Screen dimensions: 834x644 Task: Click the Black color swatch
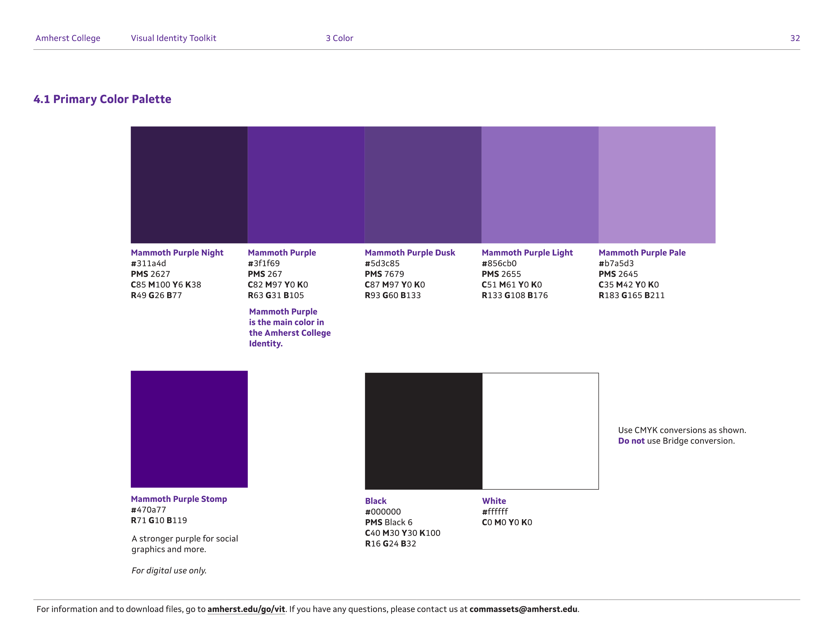[x=423, y=431]
